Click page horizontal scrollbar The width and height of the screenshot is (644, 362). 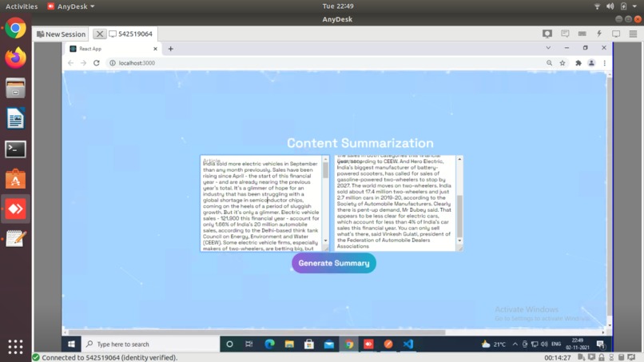click(256, 332)
